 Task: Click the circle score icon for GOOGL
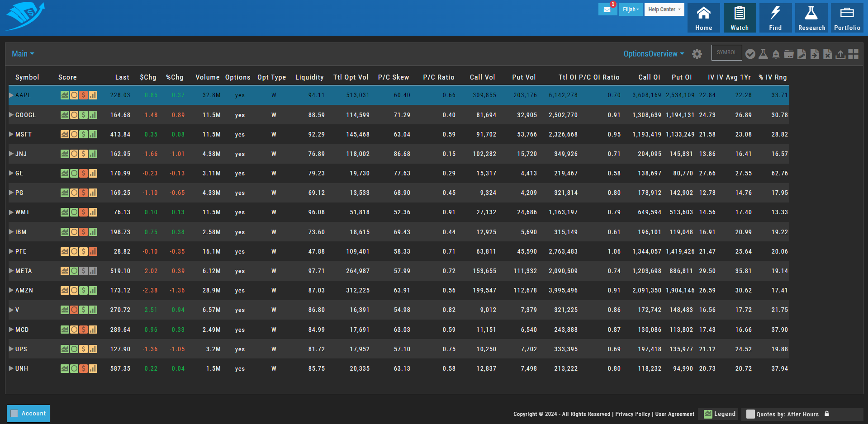(x=74, y=115)
